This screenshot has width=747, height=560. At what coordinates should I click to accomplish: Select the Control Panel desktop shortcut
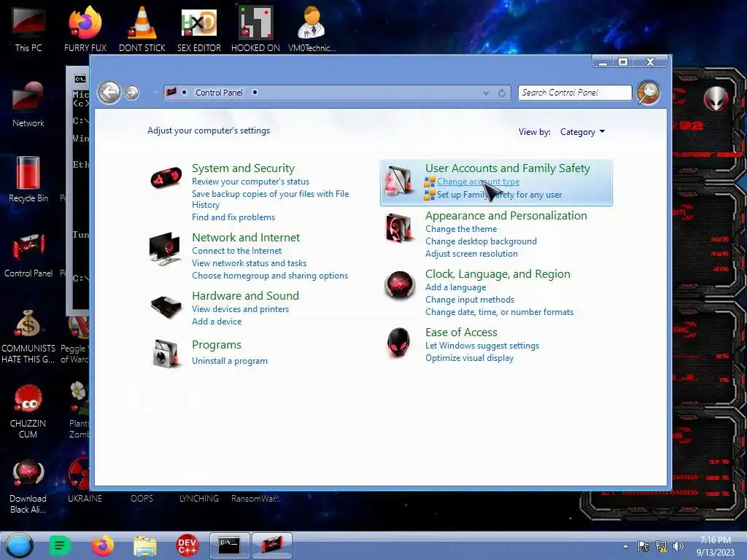[28, 254]
